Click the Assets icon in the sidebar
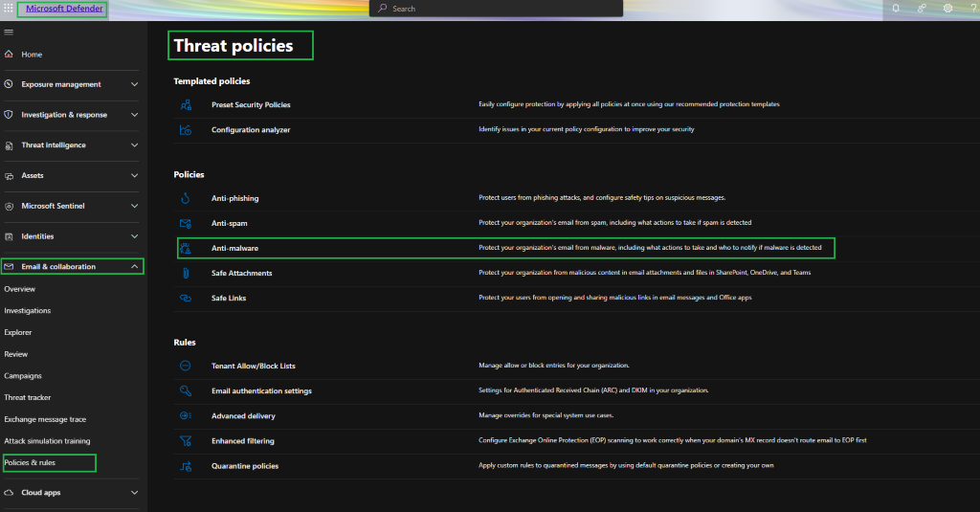 point(9,176)
